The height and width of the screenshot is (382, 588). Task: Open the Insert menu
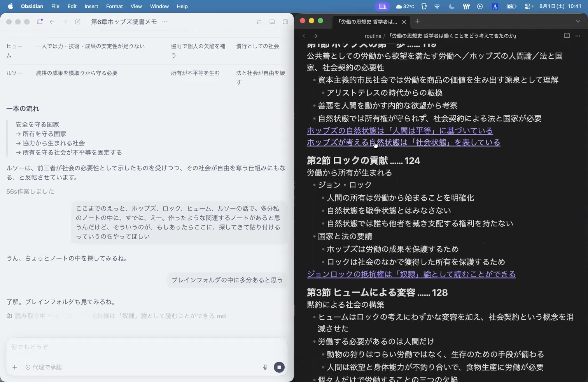[x=91, y=6]
